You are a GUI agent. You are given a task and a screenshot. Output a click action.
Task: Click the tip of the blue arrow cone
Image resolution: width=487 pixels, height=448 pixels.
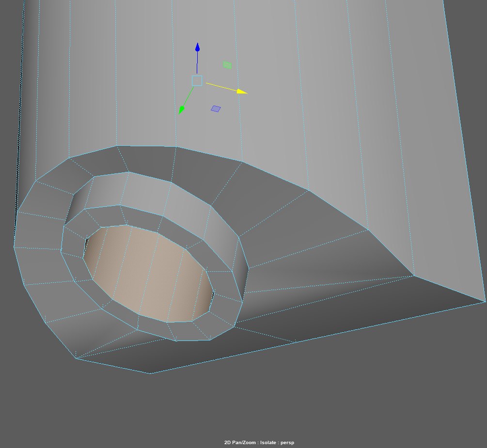click(x=197, y=45)
